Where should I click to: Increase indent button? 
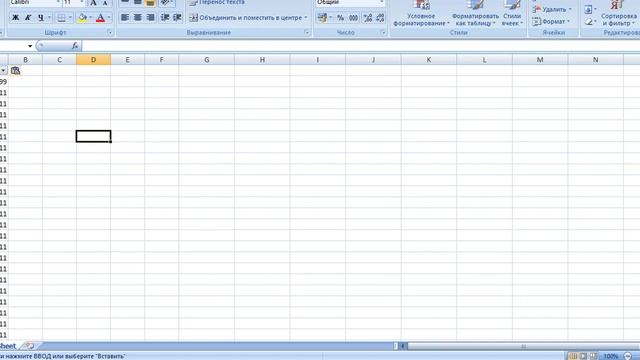coord(177,18)
